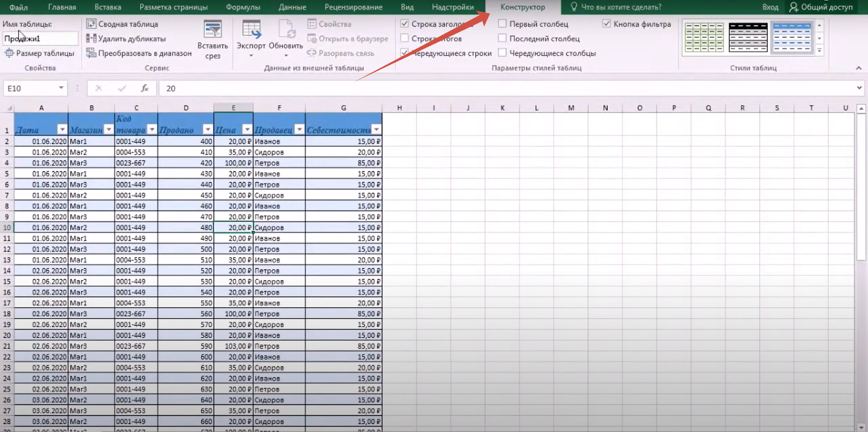Image resolution: width=868 pixels, height=432 pixels.
Task: Toggle Чередующиеся строки checkbox
Action: 404,53
